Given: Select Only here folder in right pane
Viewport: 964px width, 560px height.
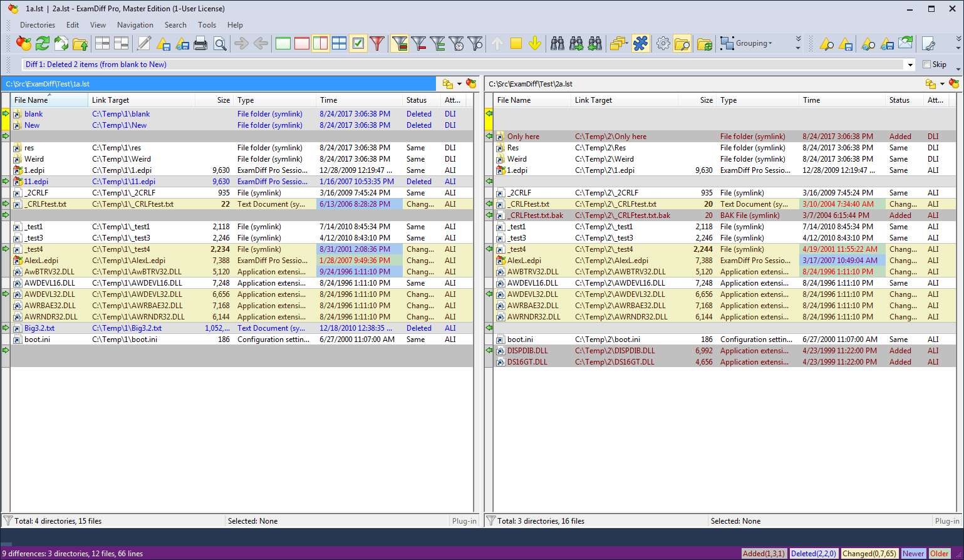Looking at the screenshot, I should (725, 137).
